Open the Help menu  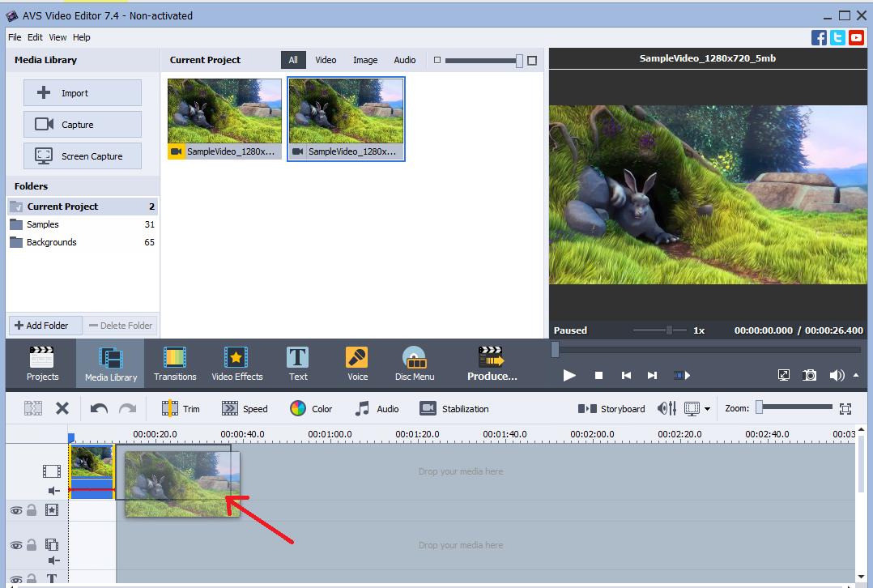81,37
